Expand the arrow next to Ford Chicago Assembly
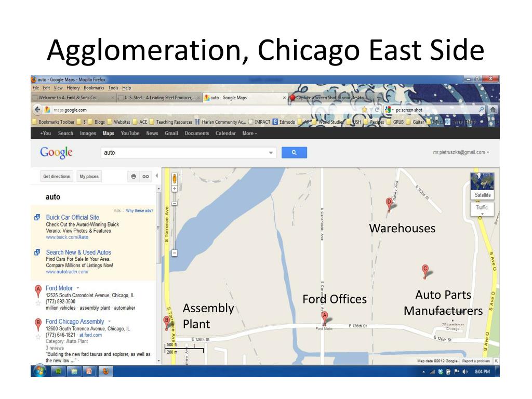 pos(110,321)
